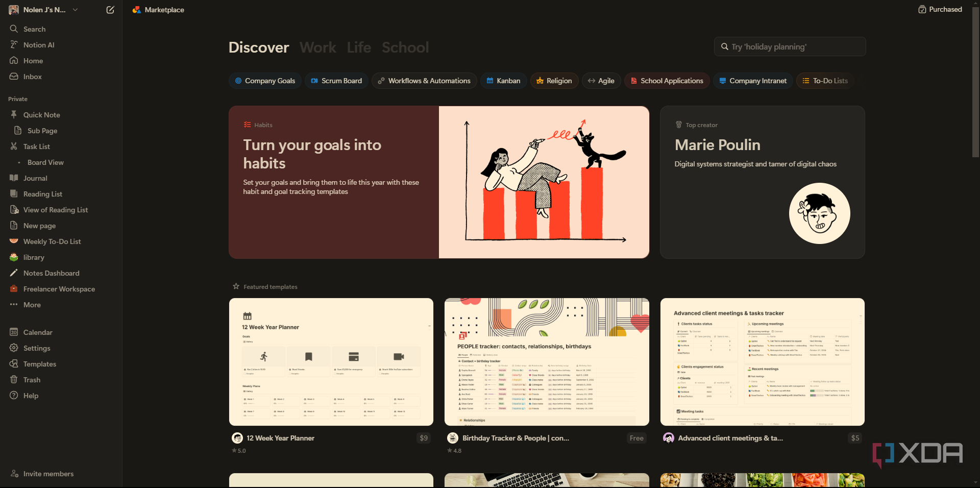Viewport: 980px width, 488px height.
Task: Open the Reading List page
Action: tap(61, 194)
